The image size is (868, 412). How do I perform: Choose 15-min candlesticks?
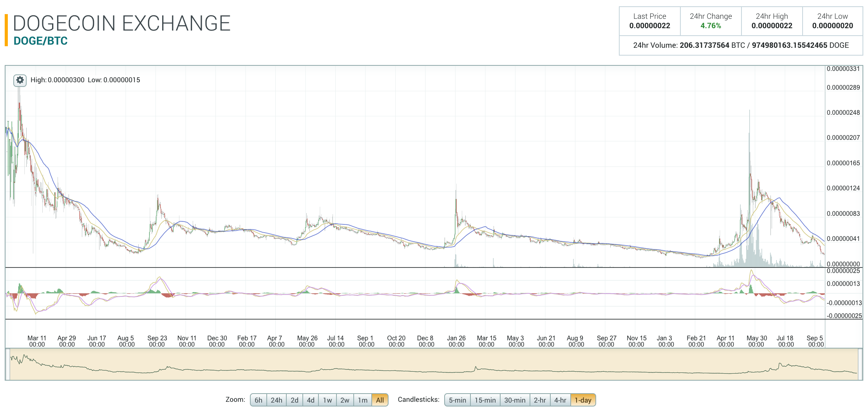pos(485,400)
